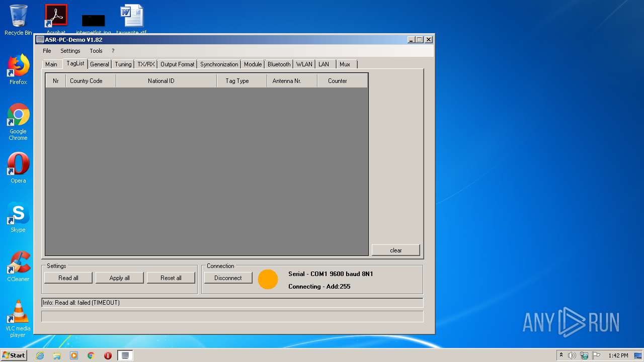The height and width of the screenshot is (362, 644).
Task: Open the File menu
Action: click(47, 51)
